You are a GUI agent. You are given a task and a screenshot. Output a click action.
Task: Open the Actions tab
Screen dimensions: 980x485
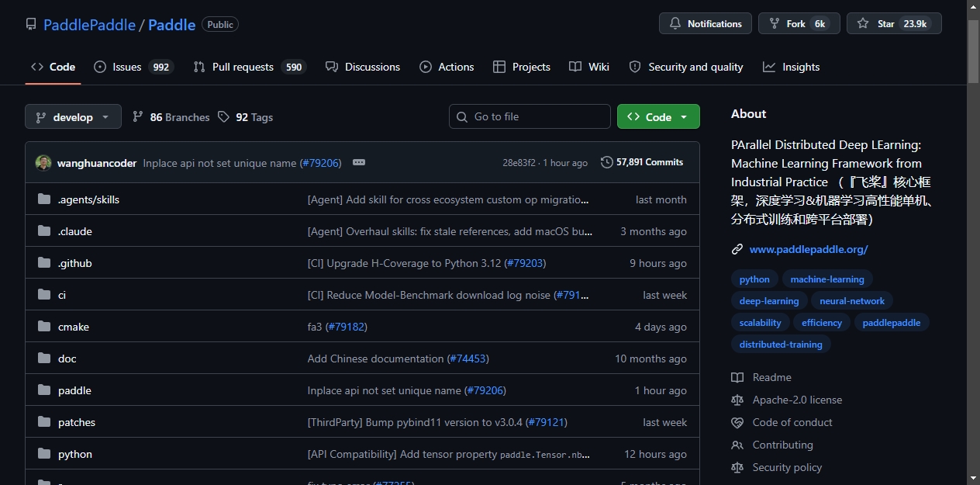447,67
